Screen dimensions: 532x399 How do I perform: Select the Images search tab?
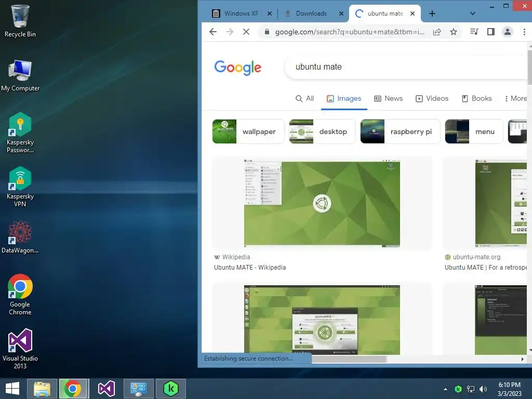[x=344, y=98]
